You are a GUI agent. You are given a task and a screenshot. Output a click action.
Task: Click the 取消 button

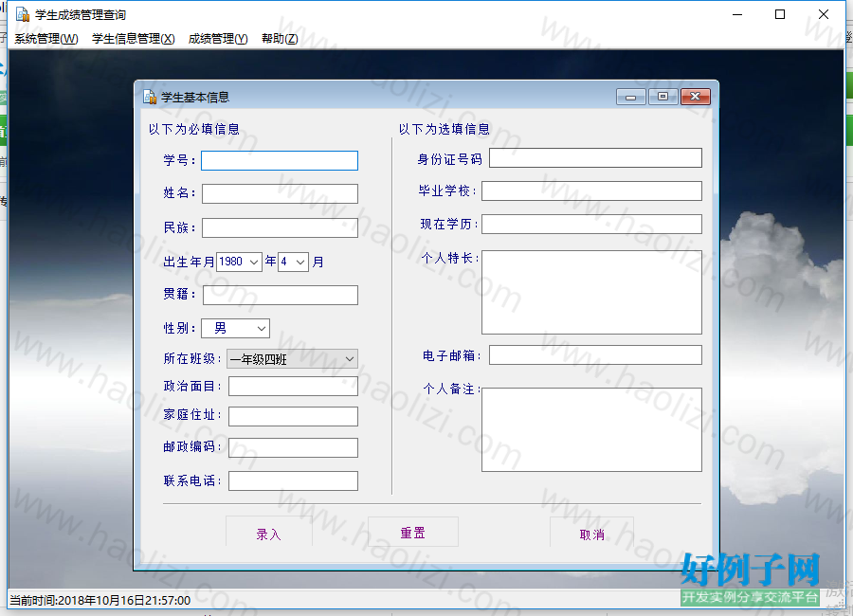591,534
